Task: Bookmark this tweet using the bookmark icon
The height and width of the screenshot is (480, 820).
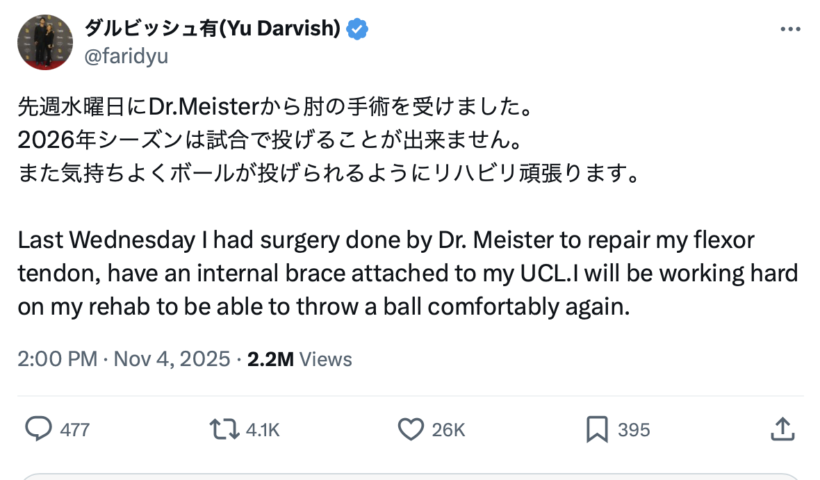Action: coord(597,429)
